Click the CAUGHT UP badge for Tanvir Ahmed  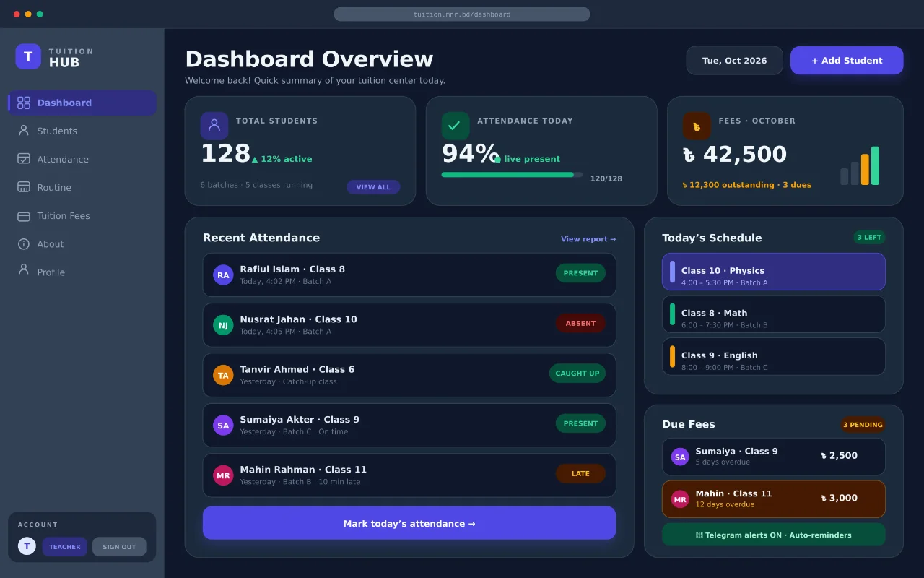pyautogui.click(x=577, y=374)
